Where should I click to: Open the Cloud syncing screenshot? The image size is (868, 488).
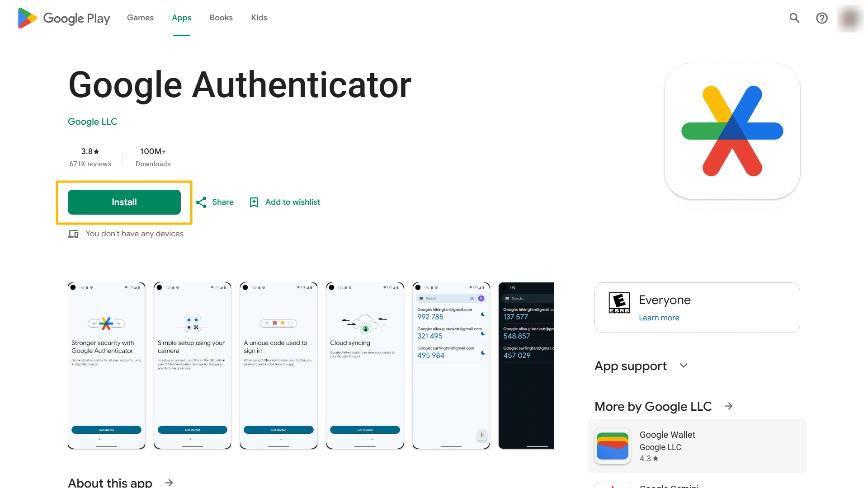(x=365, y=366)
